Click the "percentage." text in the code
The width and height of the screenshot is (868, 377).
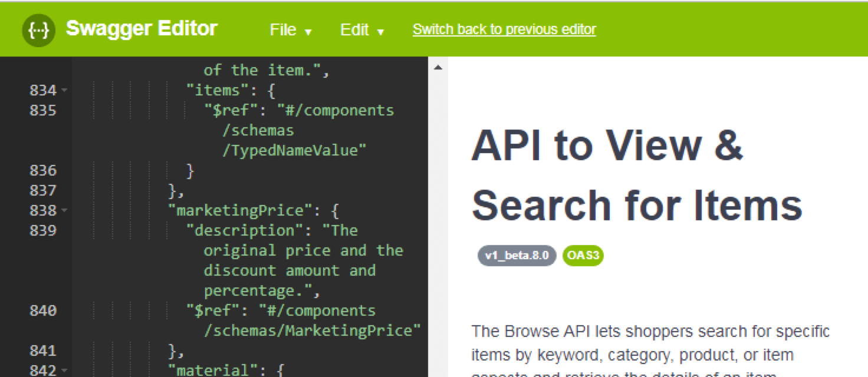click(261, 291)
